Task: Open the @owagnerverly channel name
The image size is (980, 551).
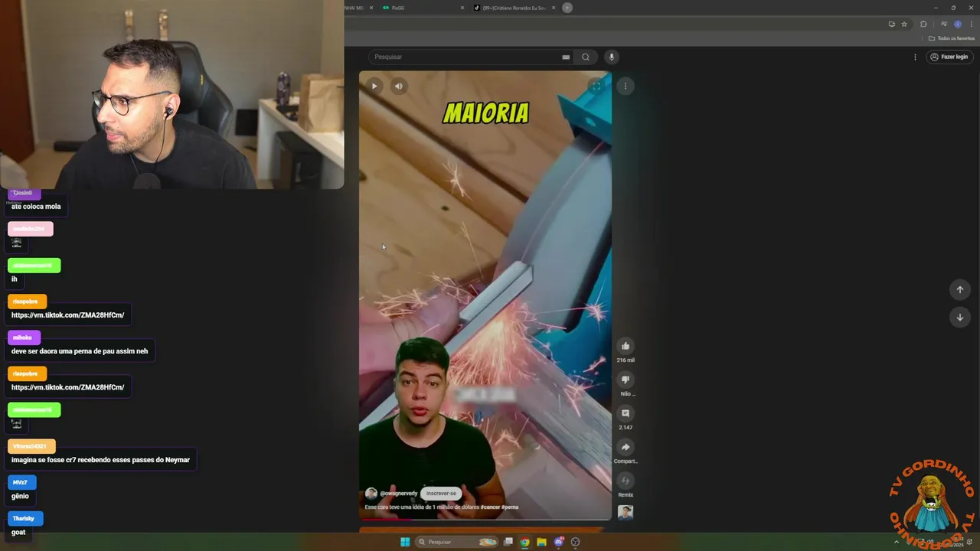Action: point(399,494)
